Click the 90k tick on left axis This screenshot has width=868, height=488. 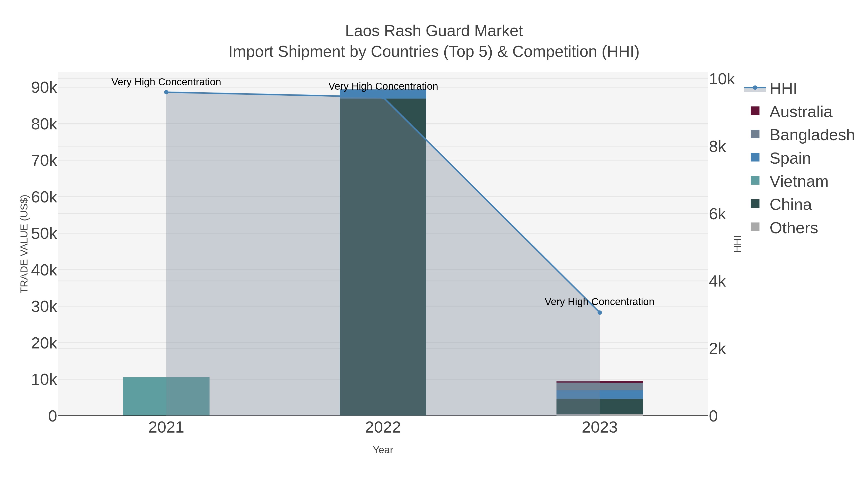coord(44,87)
